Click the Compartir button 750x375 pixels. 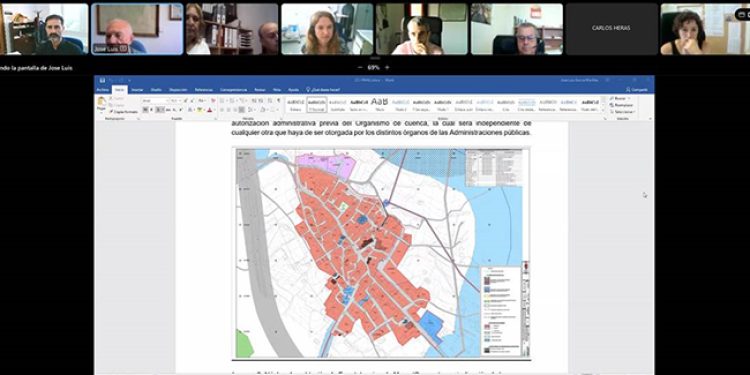click(637, 89)
